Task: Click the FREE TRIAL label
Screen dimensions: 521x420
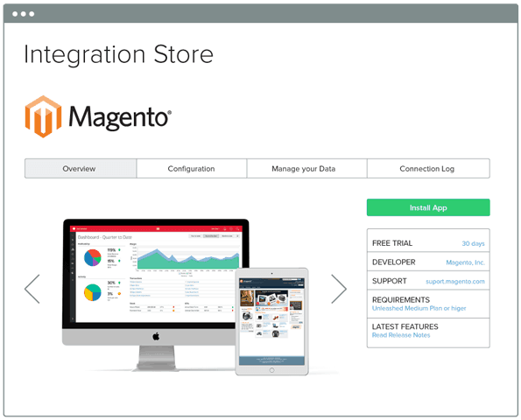Action: click(x=392, y=243)
